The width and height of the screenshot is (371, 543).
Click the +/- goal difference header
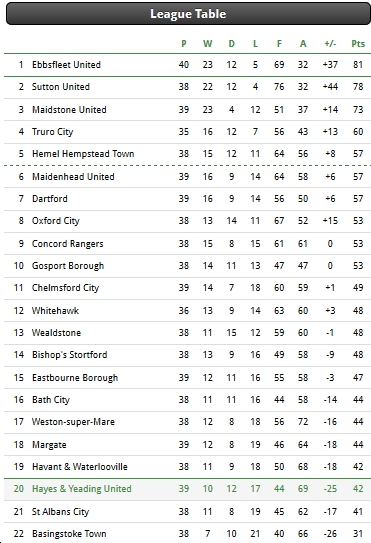coord(330,44)
